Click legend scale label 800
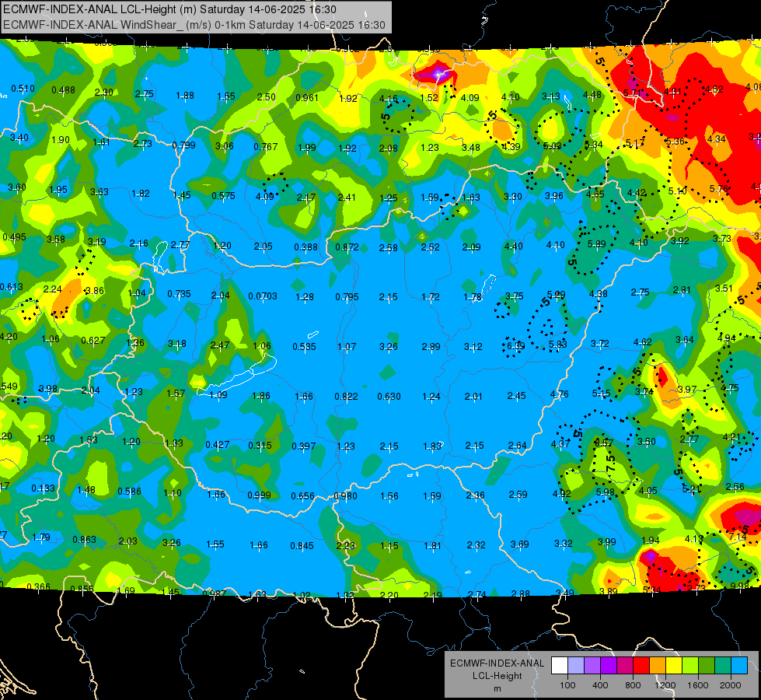Viewport: 761px width, 700px height. (633, 685)
